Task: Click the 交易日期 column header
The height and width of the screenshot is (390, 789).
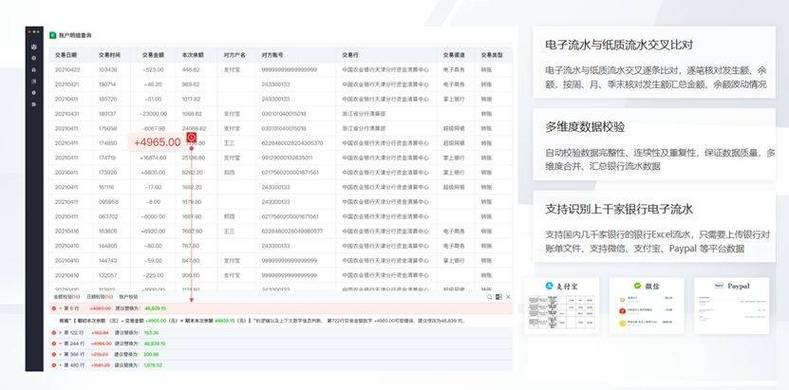Action: point(65,55)
